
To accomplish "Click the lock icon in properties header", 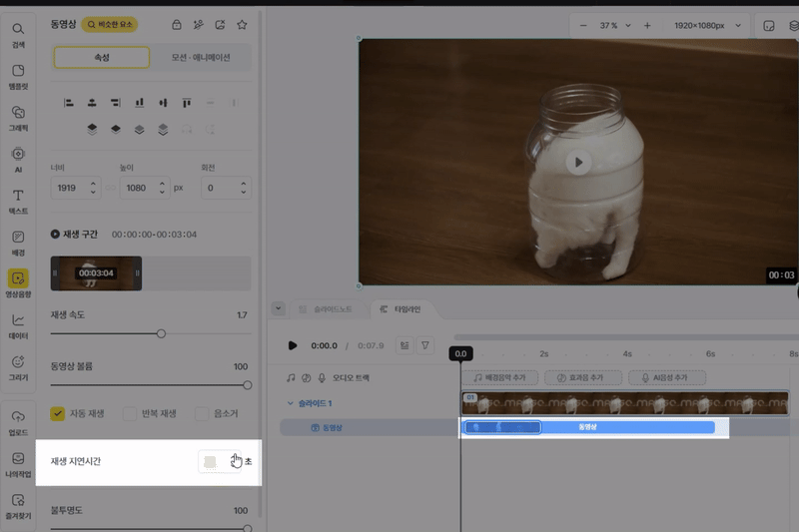I will coord(177,24).
